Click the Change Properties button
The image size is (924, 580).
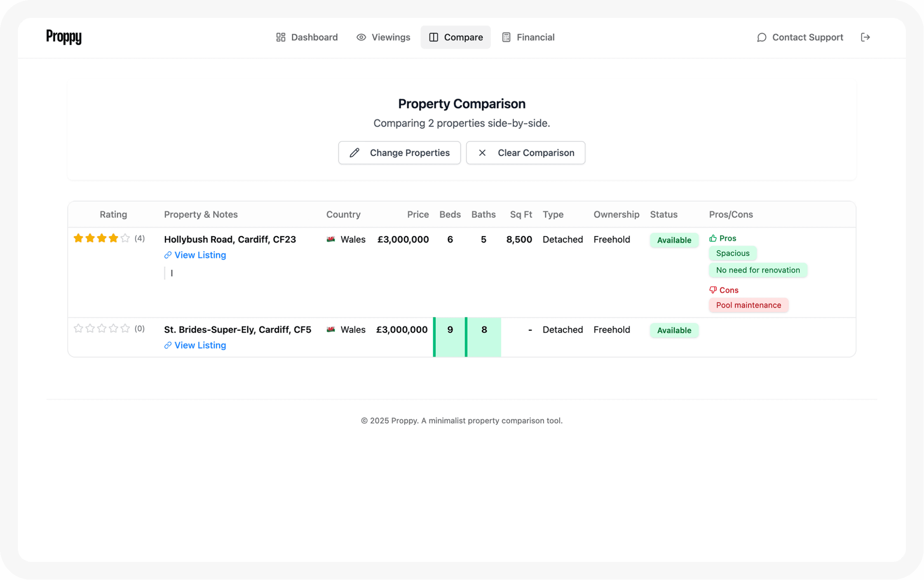tap(399, 153)
